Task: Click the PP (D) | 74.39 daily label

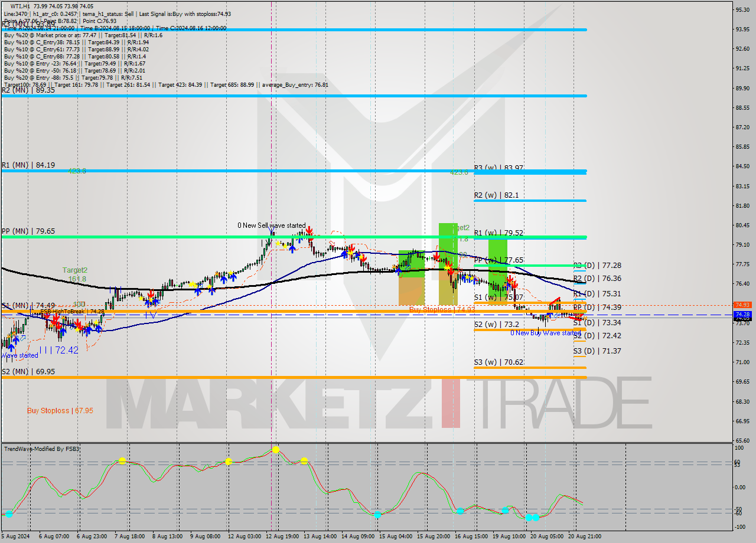Action: [597, 308]
